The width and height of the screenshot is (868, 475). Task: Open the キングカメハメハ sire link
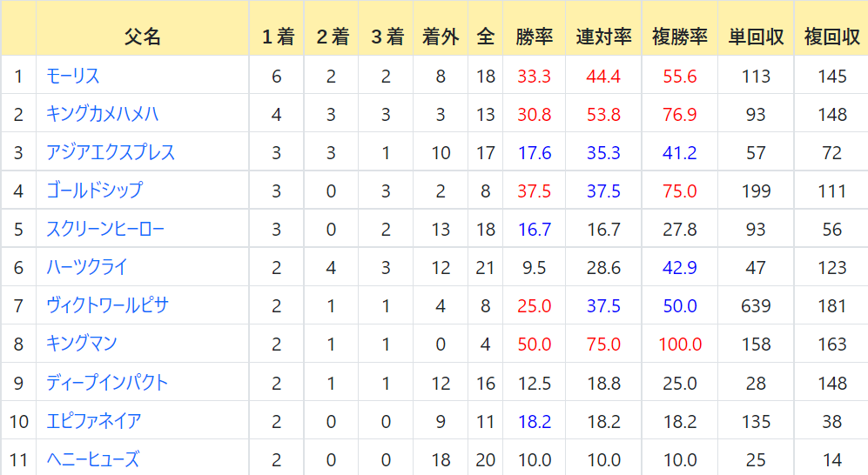103,114
